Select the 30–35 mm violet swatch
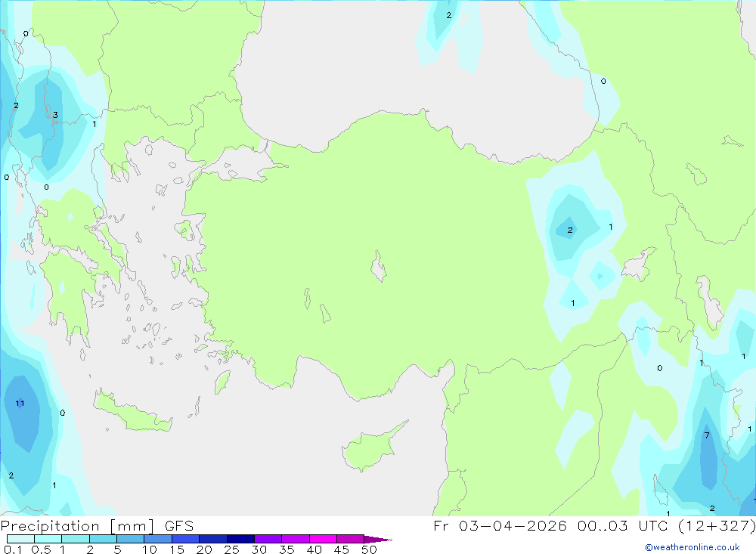The width and height of the screenshot is (756, 554). tap(268, 539)
